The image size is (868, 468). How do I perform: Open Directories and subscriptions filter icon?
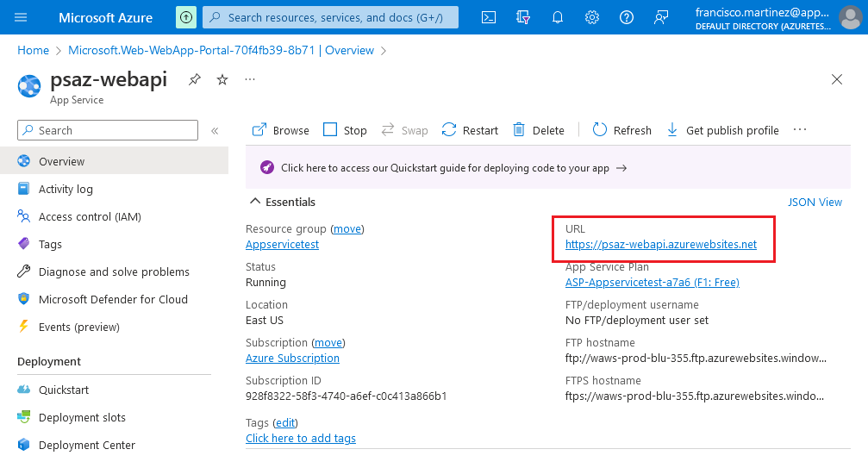coord(523,17)
